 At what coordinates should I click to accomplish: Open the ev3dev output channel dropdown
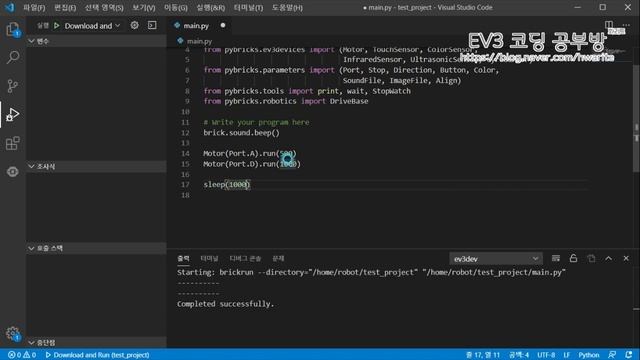(x=496, y=259)
